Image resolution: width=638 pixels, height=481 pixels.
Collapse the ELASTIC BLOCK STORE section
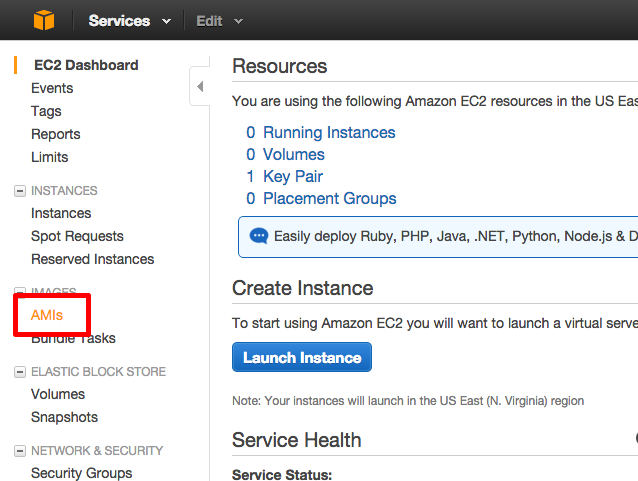click(x=20, y=372)
